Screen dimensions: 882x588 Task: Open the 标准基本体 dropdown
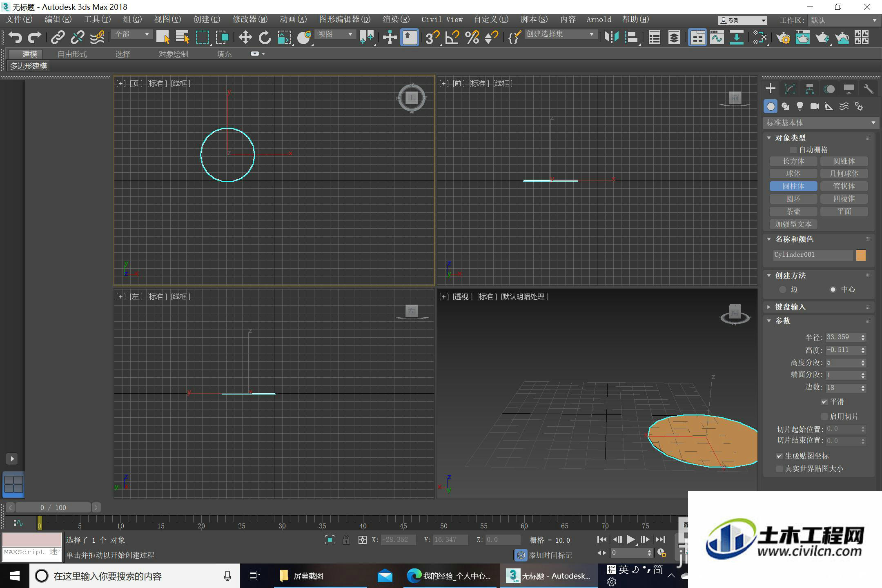tap(821, 122)
